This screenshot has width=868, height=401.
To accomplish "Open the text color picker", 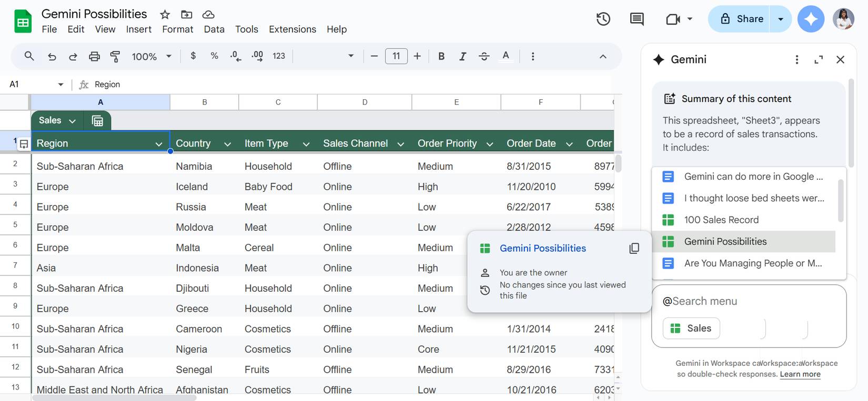I will (506, 56).
